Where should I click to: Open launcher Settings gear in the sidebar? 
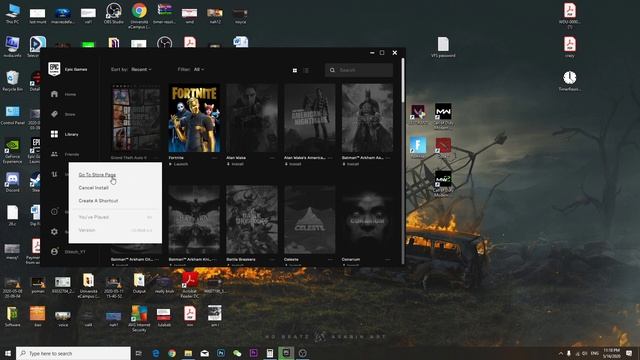tap(54, 231)
